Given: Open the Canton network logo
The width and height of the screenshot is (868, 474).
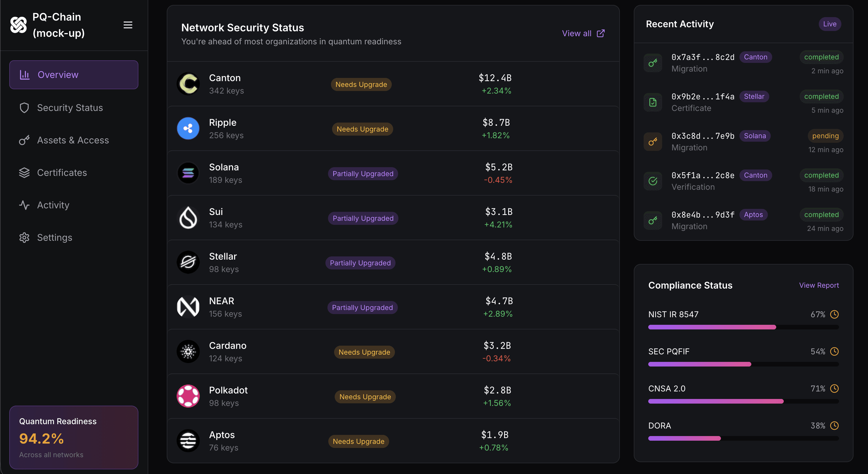Looking at the screenshot, I should 188,84.
